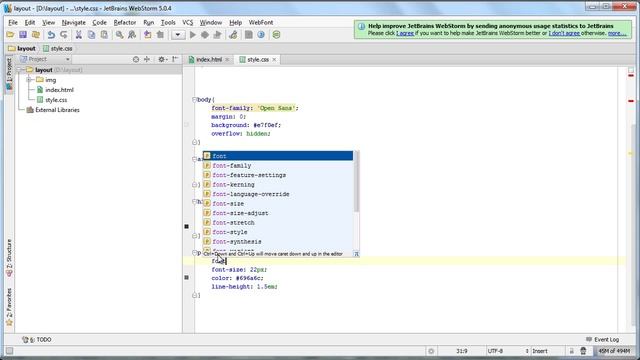The width and height of the screenshot is (640, 360).
Task: Open the TODO tool window
Action: 37,340
